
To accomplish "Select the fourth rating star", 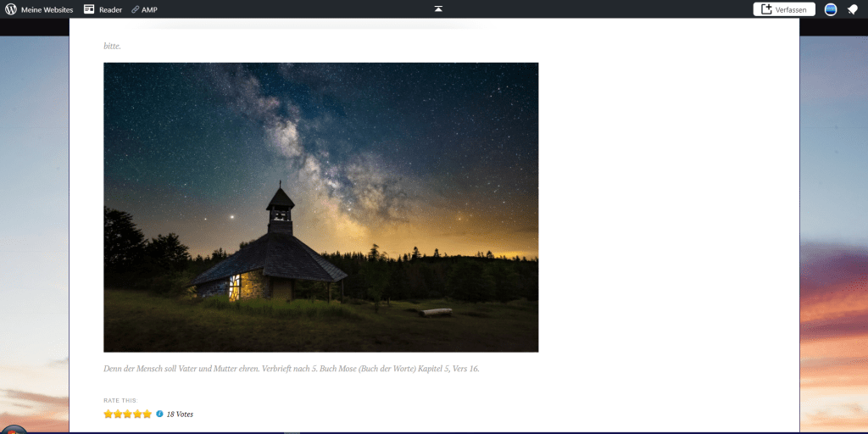I will pos(137,415).
